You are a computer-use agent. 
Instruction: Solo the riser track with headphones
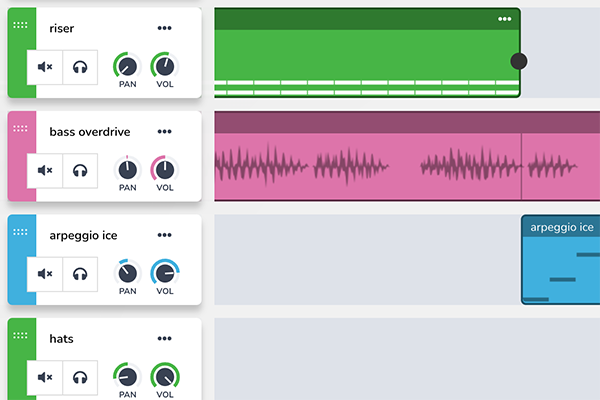point(80,67)
